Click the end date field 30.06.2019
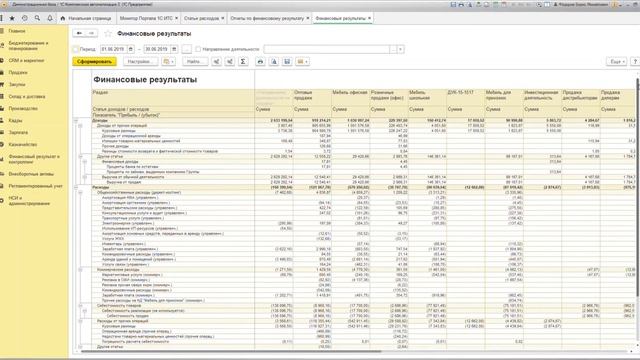The width and height of the screenshot is (640, 360). pos(157,49)
